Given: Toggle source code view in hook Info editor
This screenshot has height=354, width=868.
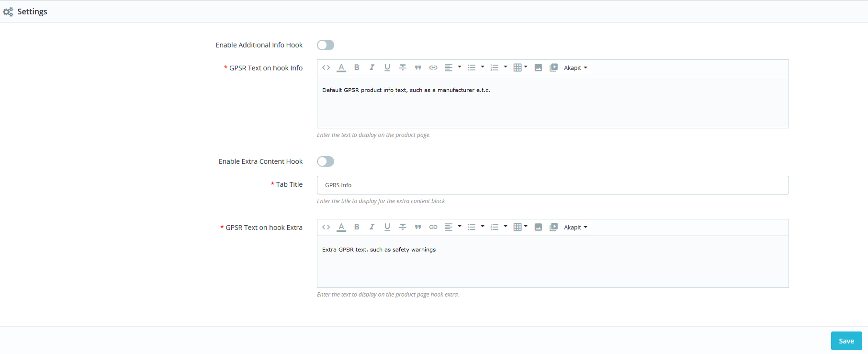Looking at the screenshot, I should 326,68.
